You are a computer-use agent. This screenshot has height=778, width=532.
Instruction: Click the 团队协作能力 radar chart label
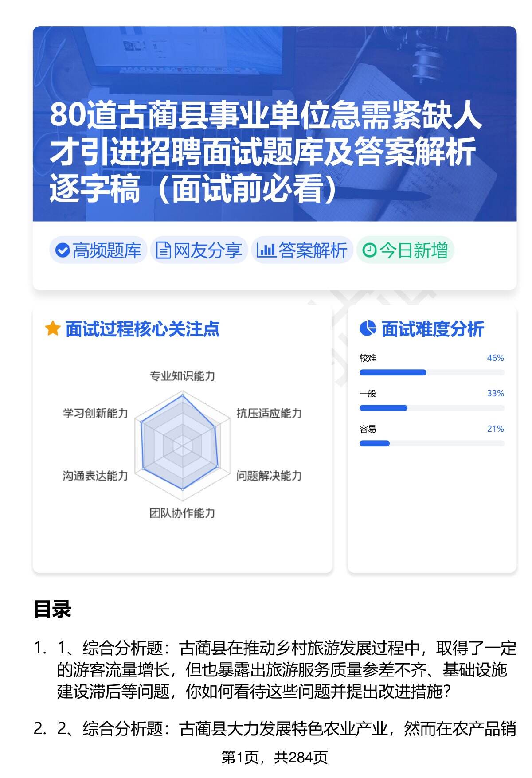182,513
